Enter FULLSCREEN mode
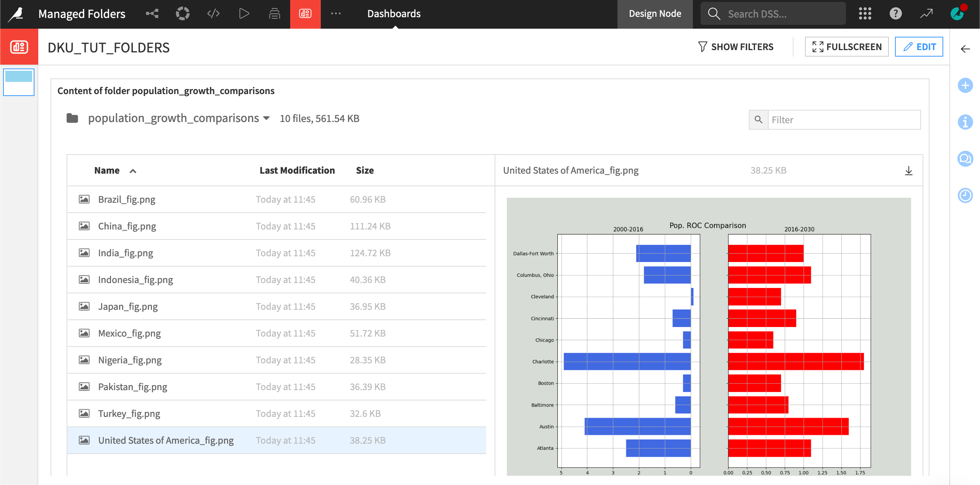The height and width of the screenshot is (485, 980). [846, 47]
